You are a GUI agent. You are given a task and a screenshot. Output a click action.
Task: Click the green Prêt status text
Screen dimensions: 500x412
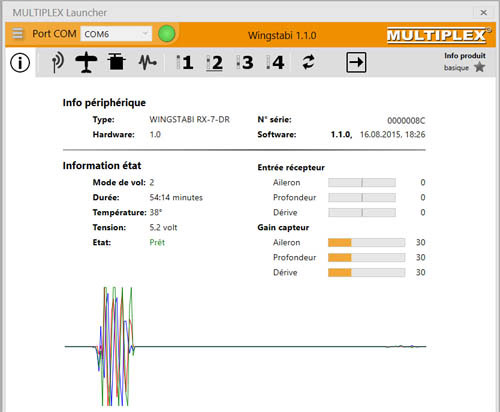[157, 242]
